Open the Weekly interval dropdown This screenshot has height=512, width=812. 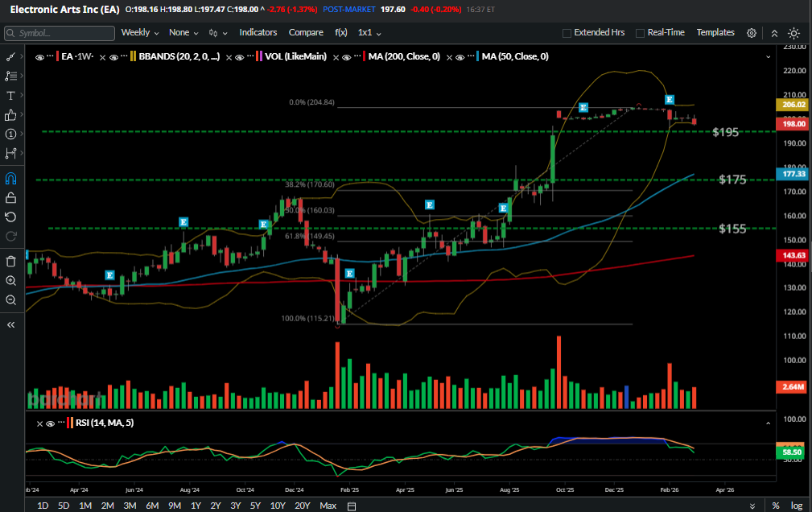140,33
